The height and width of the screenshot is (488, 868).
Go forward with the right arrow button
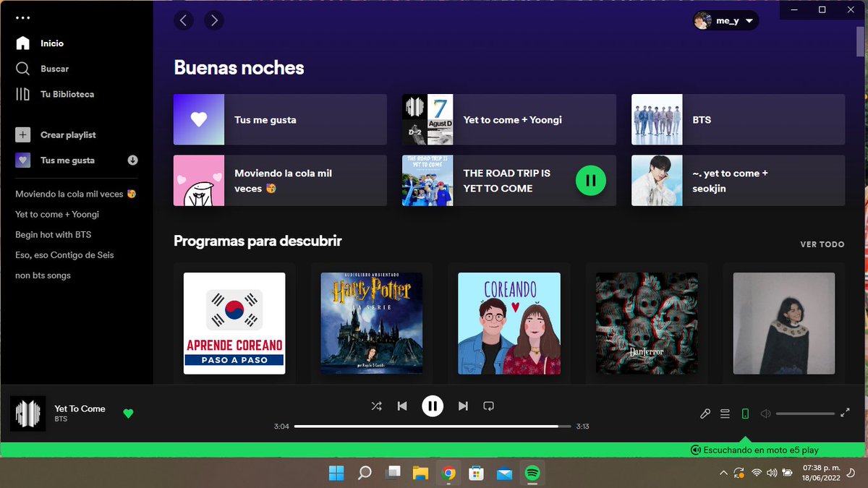point(213,20)
